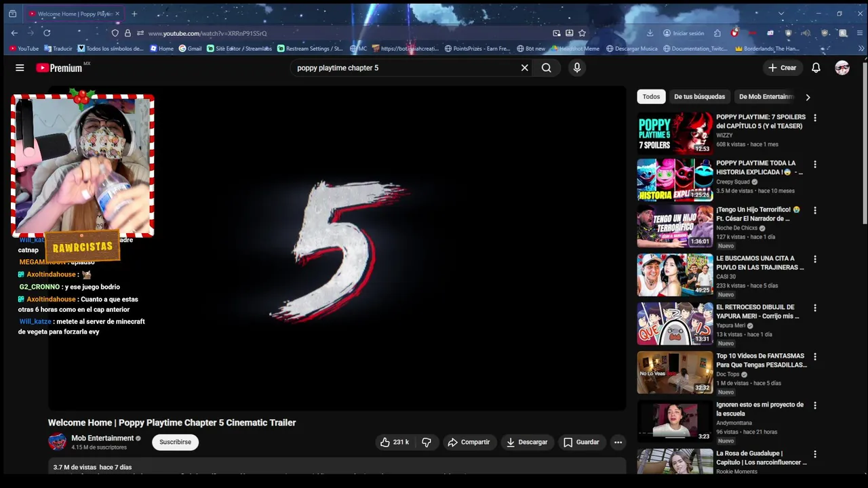The height and width of the screenshot is (488, 868).
Task: Open options for WIZZY 7 Spoilers video
Action: [x=815, y=118]
